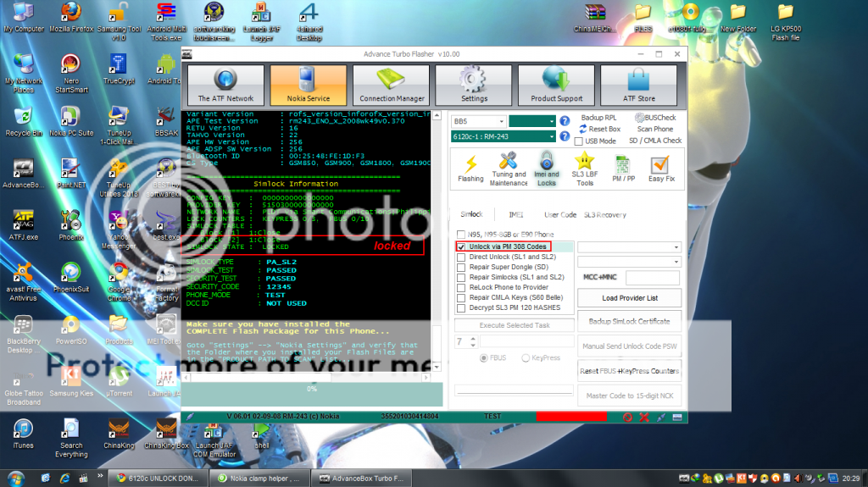Click the help icon beside phone model dropdown
The image size is (868, 487).
click(x=565, y=136)
